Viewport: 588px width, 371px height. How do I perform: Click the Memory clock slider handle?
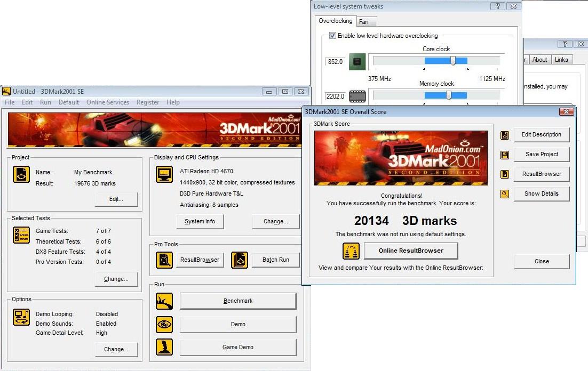[449, 95]
